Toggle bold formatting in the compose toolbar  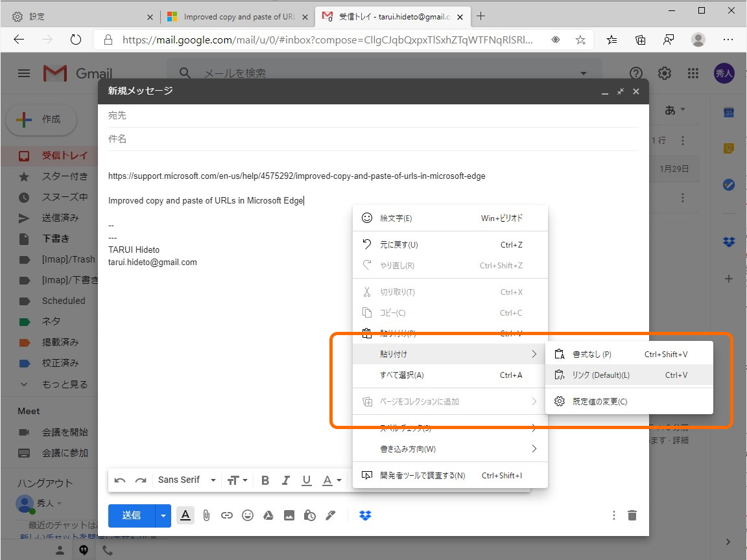265,480
